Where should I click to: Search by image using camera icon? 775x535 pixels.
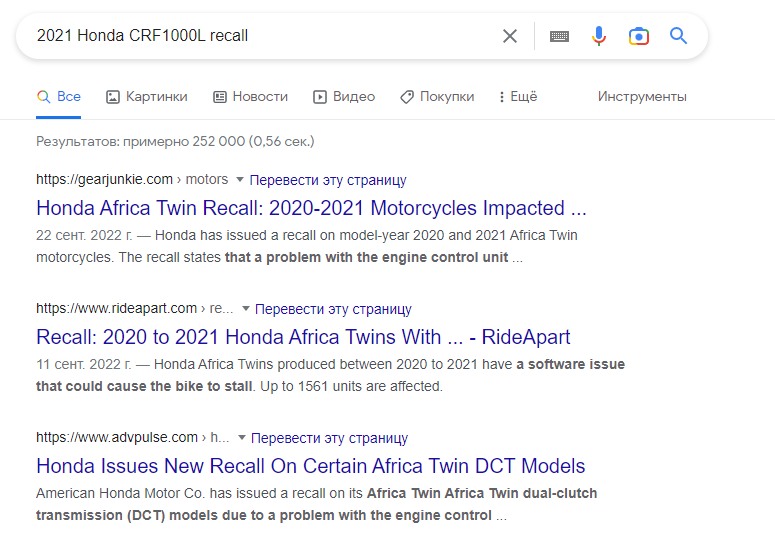[x=639, y=36]
